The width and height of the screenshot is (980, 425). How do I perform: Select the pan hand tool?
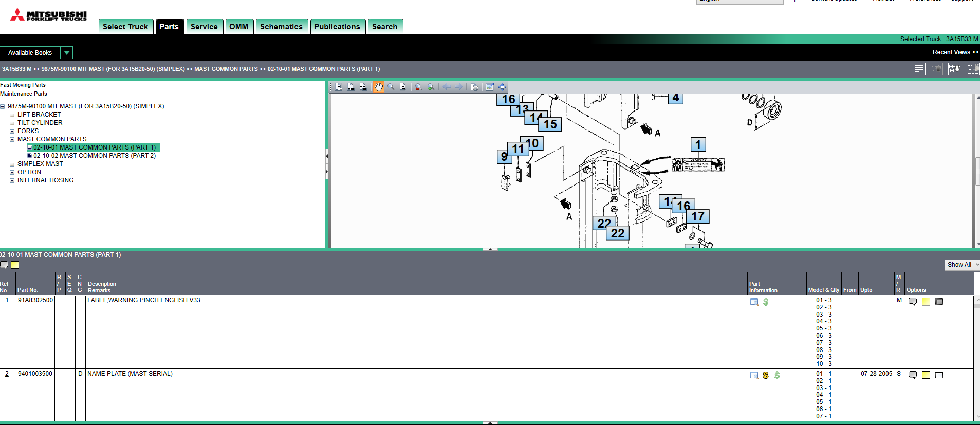pyautogui.click(x=378, y=87)
